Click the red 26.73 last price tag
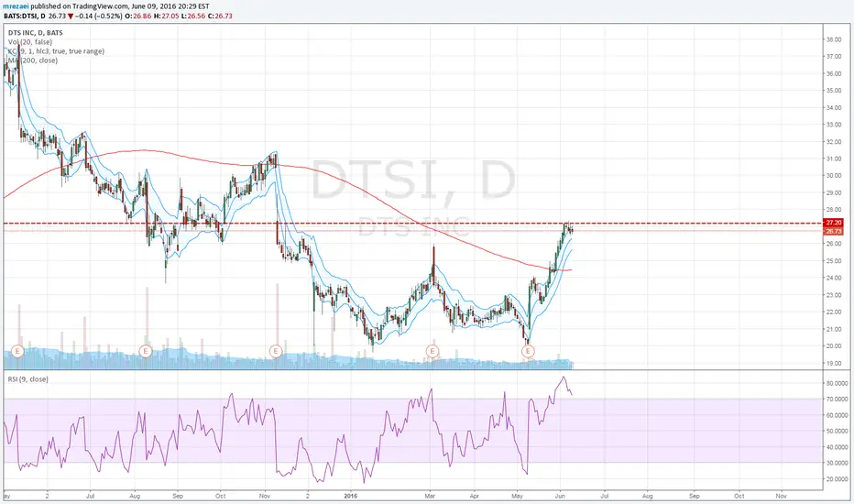The image size is (854, 504). [833, 232]
